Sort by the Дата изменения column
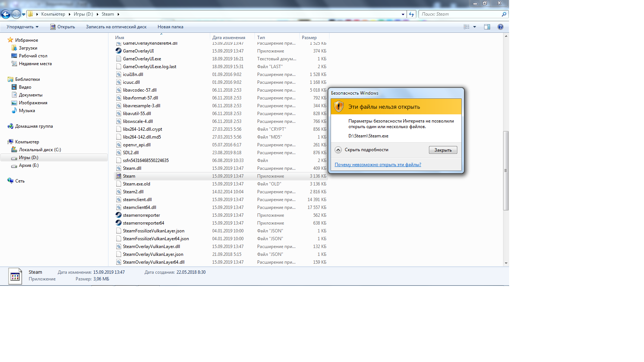Image resolution: width=644 pixels, height=362 pixels. click(x=228, y=38)
